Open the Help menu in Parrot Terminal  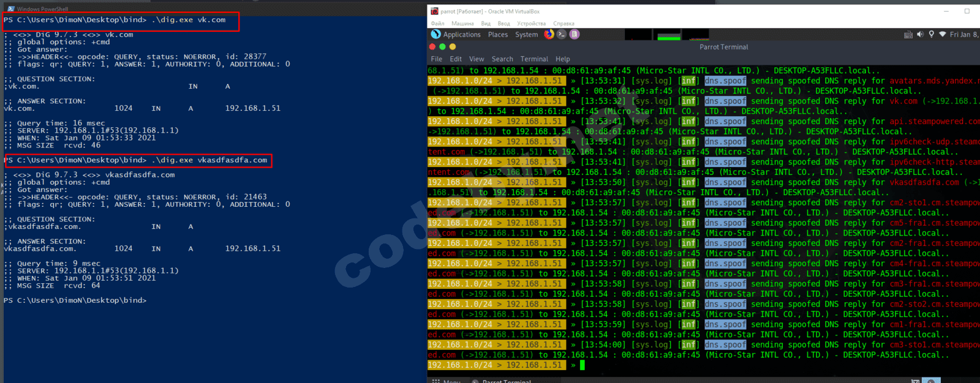[x=563, y=59]
